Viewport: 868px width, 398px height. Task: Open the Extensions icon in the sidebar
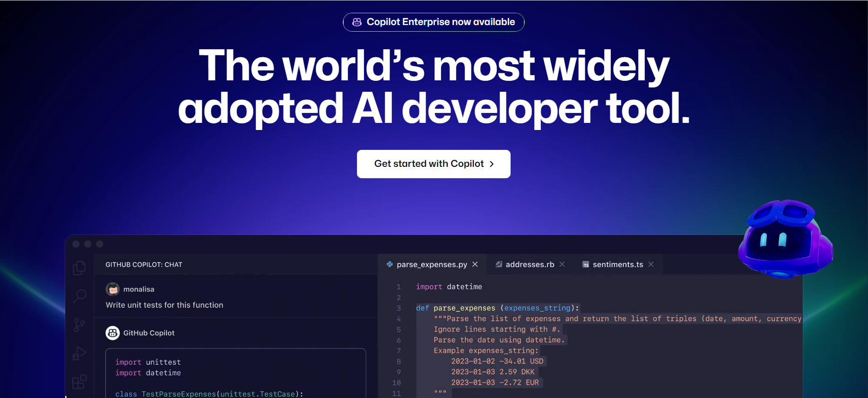click(79, 381)
